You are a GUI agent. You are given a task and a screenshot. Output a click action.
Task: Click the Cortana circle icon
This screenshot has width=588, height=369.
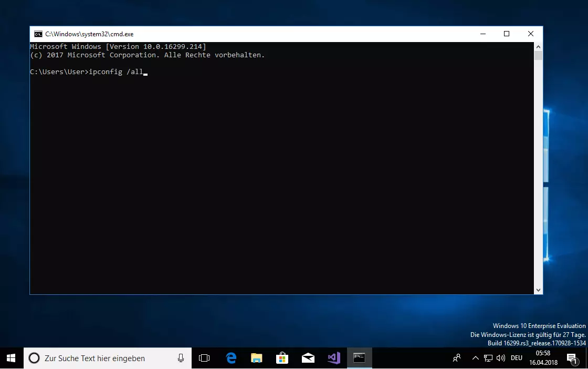click(34, 358)
